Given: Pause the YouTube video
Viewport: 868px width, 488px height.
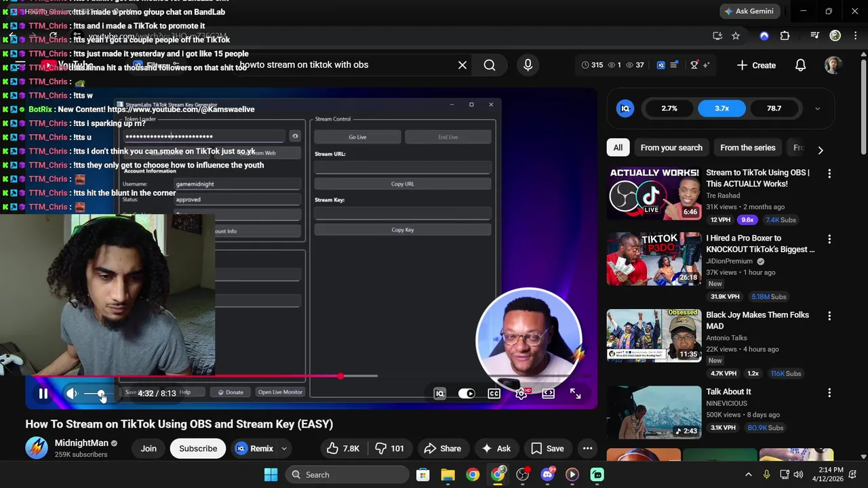Looking at the screenshot, I should coord(43,393).
